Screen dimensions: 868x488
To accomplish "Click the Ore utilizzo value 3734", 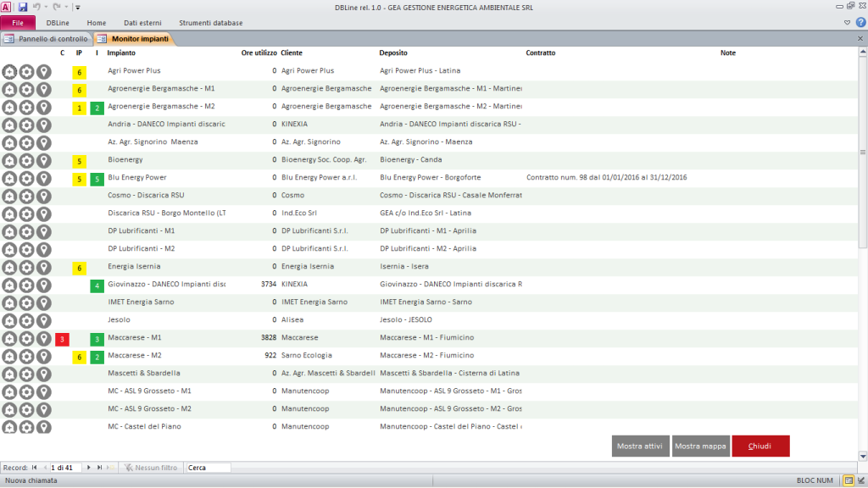I will (x=269, y=284).
